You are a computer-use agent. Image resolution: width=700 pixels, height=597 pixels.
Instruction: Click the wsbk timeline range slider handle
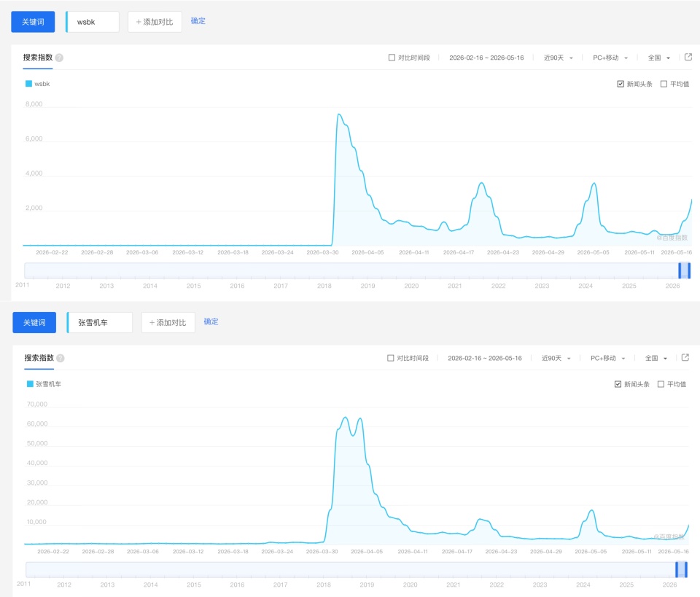tap(685, 270)
